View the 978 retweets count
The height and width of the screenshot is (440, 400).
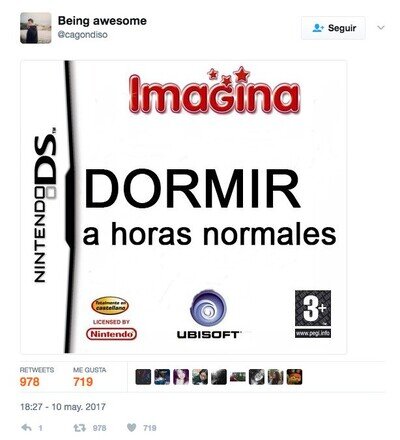click(30, 382)
